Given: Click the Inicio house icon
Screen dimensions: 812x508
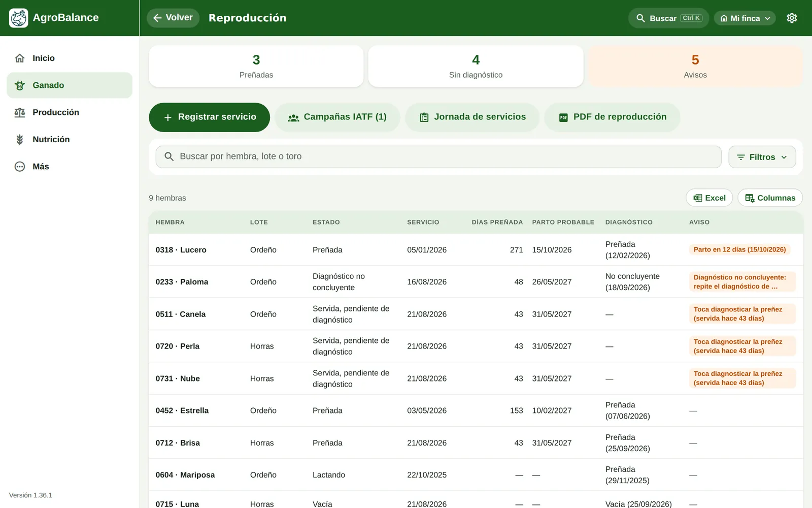Looking at the screenshot, I should tap(20, 58).
